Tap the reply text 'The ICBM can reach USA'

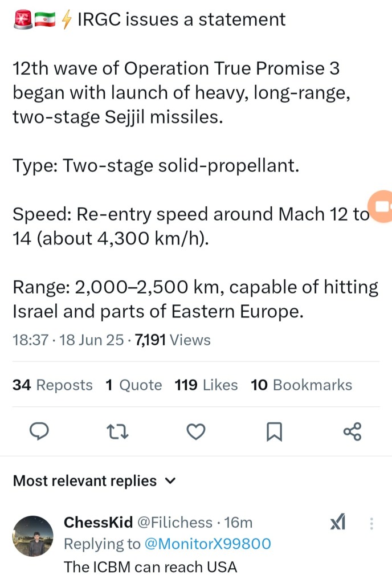(x=150, y=567)
